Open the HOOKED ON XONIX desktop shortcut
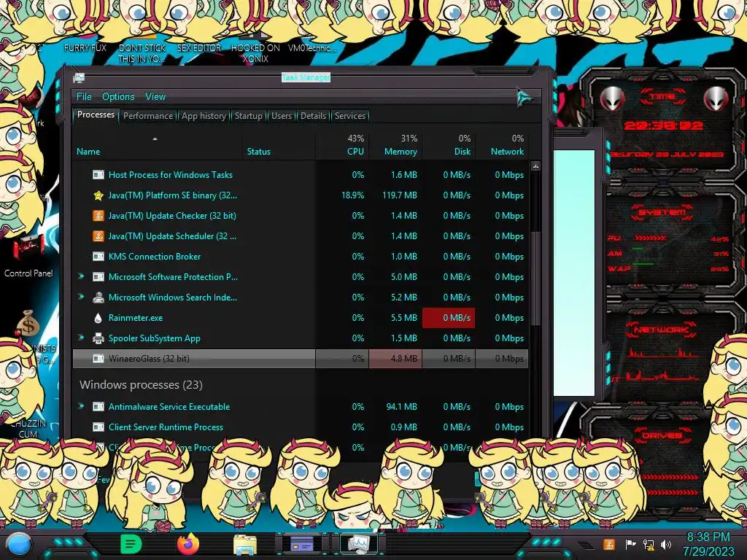Viewport: 747px width, 560px height. [255, 53]
